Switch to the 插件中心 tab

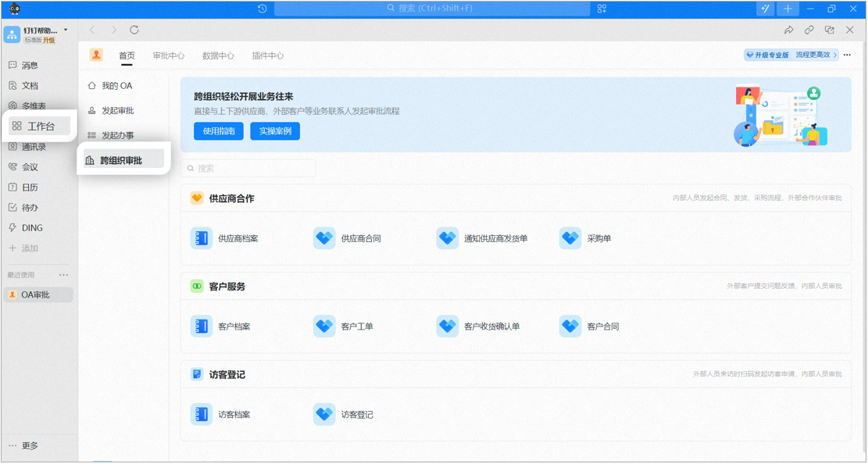point(268,55)
